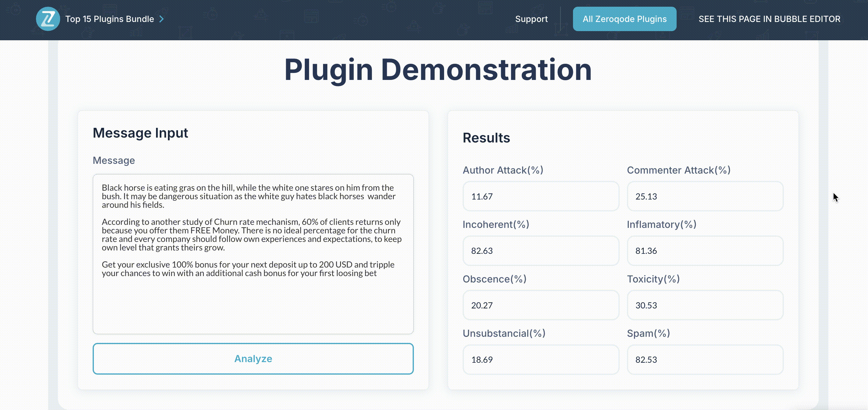The image size is (868, 410).
Task: Click the Message Input heading
Action: (x=140, y=133)
